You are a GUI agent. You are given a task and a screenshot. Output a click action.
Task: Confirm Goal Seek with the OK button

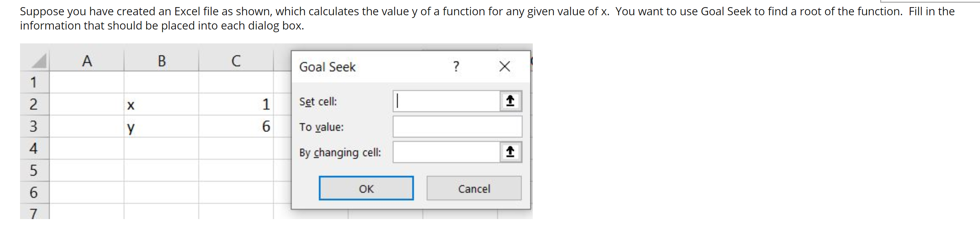tap(366, 188)
